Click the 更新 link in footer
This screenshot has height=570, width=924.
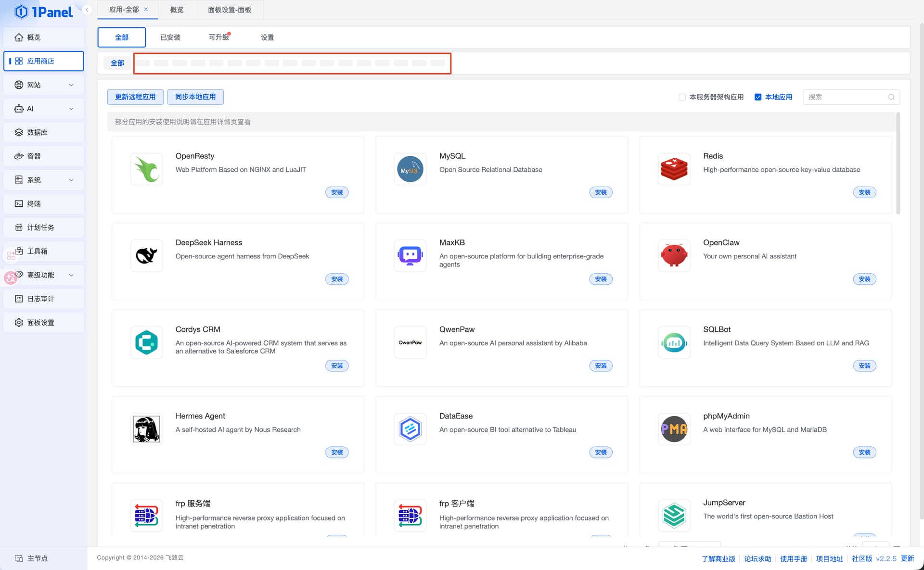tap(907, 558)
